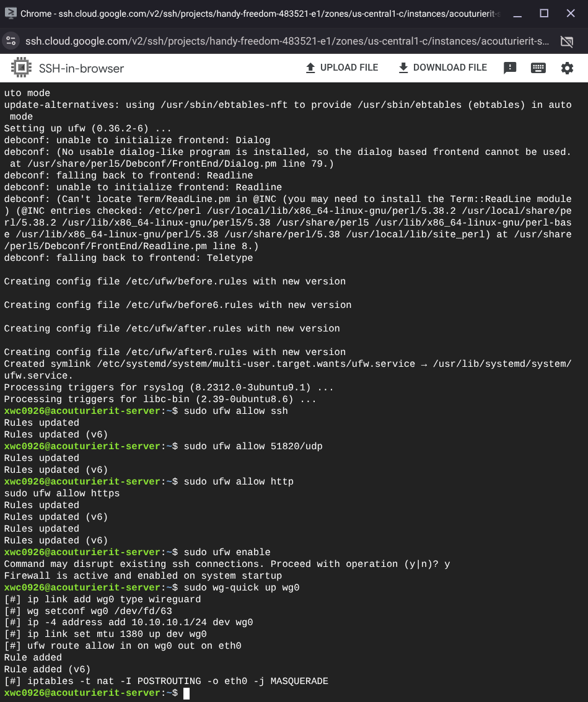Viewport: 588px width, 702px height.
Task: Click the upload arrow icon next to UPLOAD FILE
Action: tap(310, 68)
